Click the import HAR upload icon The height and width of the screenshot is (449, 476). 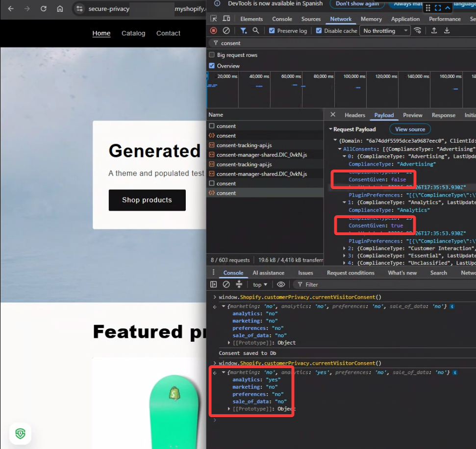434,30
